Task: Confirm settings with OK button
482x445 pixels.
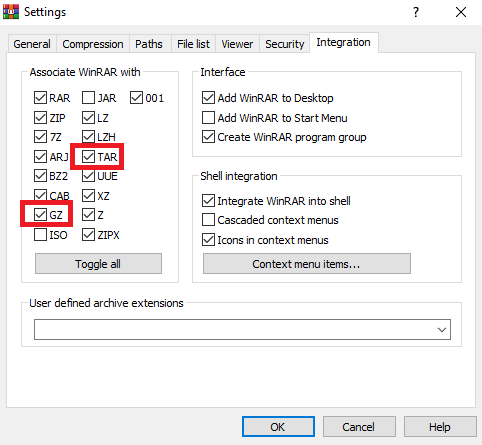Action: coord(278,427)
